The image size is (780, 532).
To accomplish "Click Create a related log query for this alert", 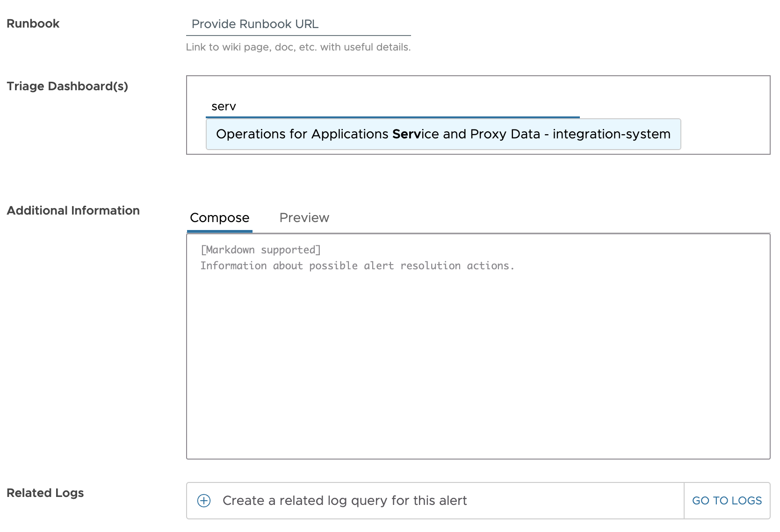I will (345, 501).
